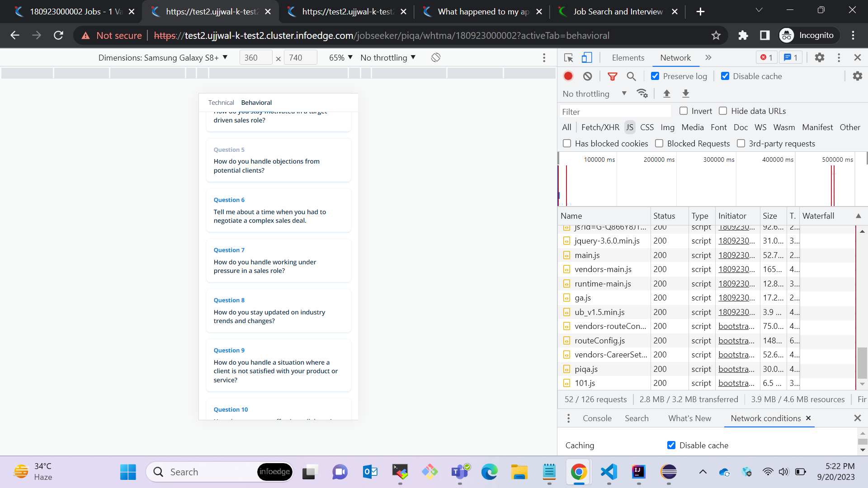
Task: Clear the network log
Action: [587, 76]
